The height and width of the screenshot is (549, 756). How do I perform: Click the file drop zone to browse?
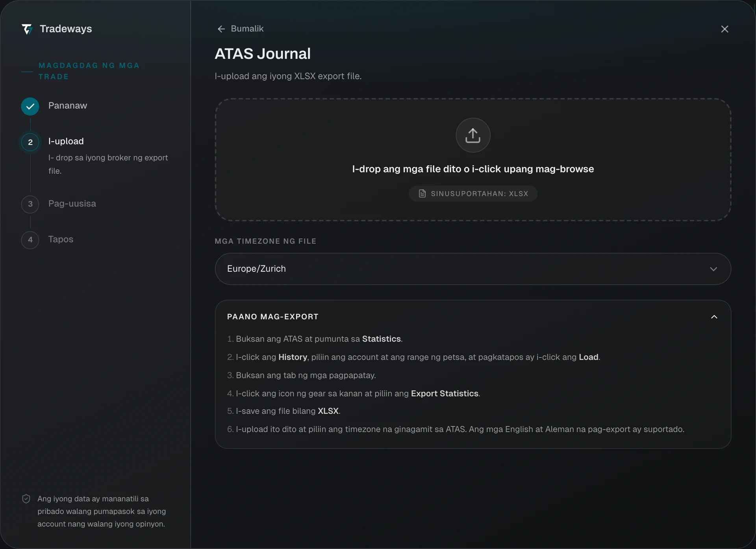[473, 160]
